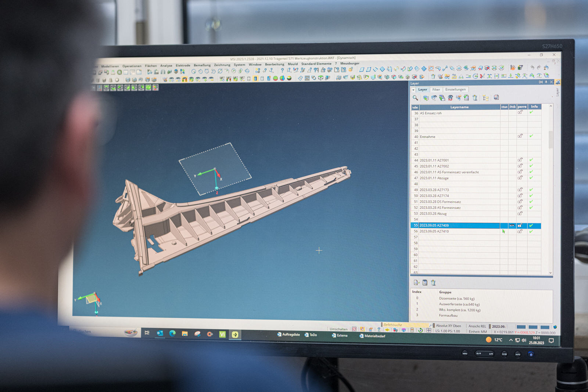
Task: Select the group Formaufbau
Action: pos(448,315)
